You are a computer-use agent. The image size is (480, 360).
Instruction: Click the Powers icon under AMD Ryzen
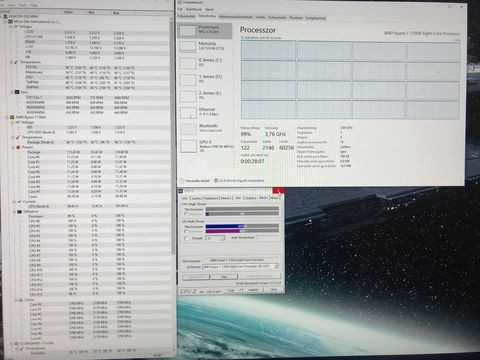click(x=18, y=147)
